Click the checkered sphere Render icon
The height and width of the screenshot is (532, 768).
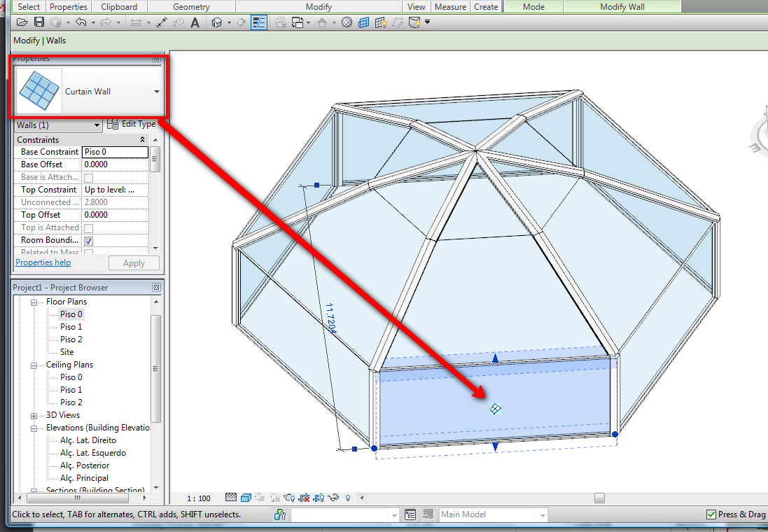(x=347, y=22)
